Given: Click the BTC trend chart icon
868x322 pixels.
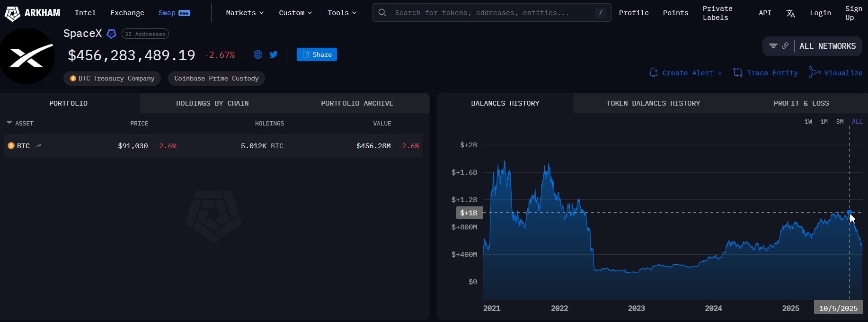Looking at the screenshot, I should point(38,146).
